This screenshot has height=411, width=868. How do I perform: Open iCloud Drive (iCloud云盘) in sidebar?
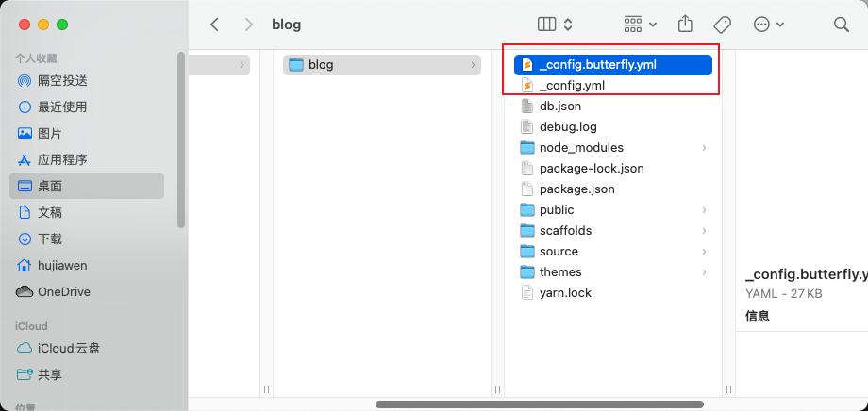coord(87,349)
